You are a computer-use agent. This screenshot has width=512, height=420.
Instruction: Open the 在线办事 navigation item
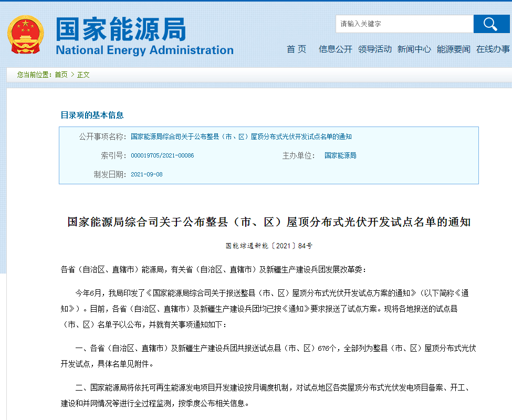click(x=493, y=49)
